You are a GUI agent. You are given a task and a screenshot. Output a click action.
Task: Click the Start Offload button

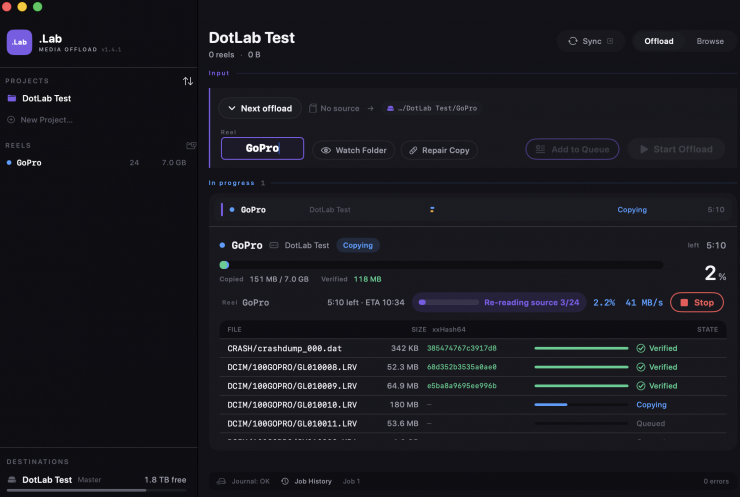point(676,149)
